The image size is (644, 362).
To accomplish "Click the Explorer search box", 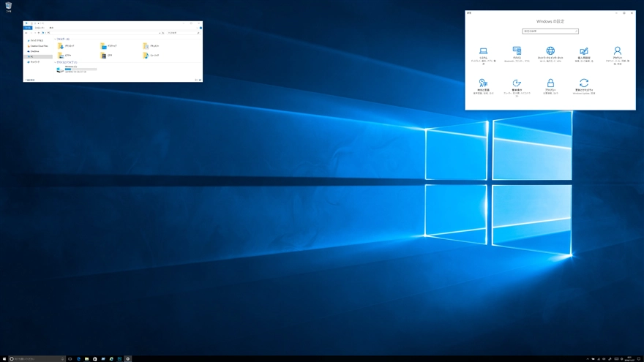I will click(183, 33).
